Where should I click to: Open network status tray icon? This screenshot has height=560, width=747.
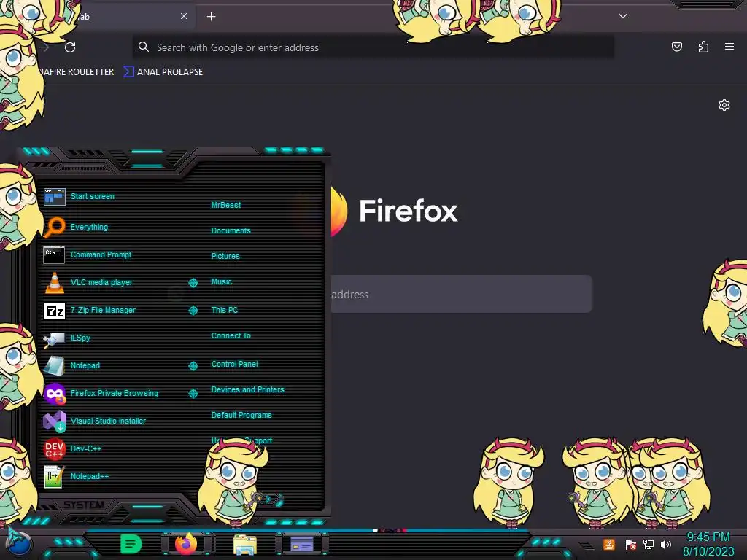click(649, 544)
